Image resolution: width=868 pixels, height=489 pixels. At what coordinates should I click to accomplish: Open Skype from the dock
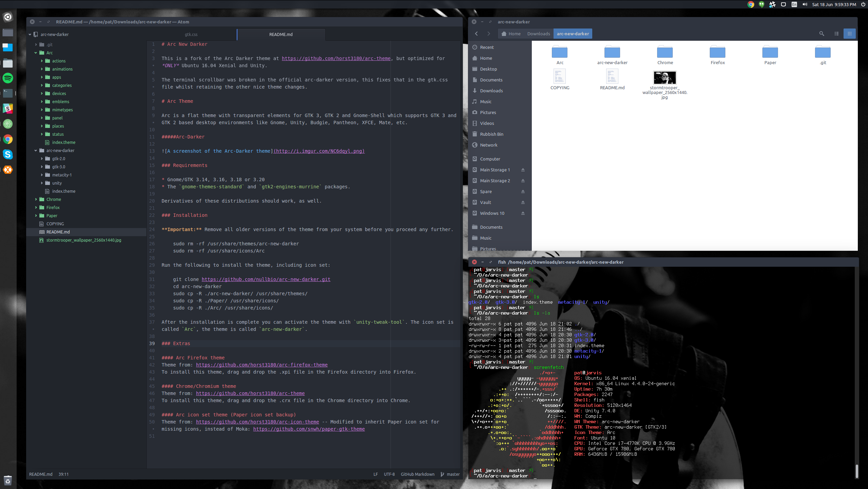click(7, 154)
